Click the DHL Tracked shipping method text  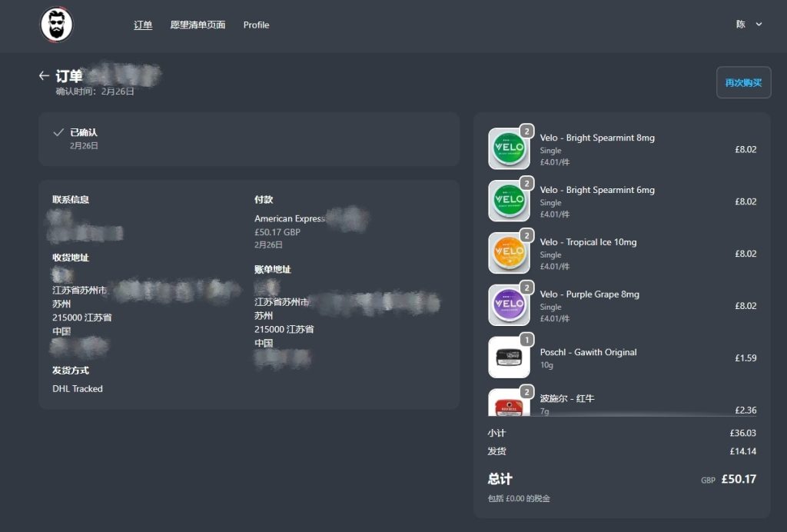click(x=78, y=389)
